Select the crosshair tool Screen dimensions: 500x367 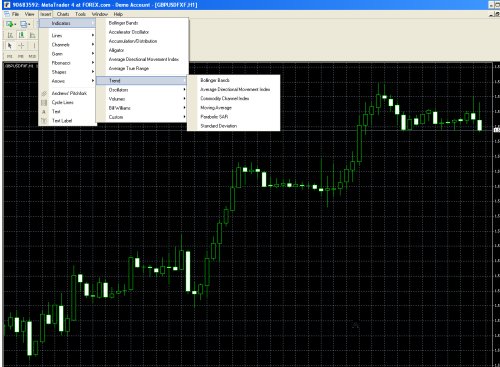(21, 46)
